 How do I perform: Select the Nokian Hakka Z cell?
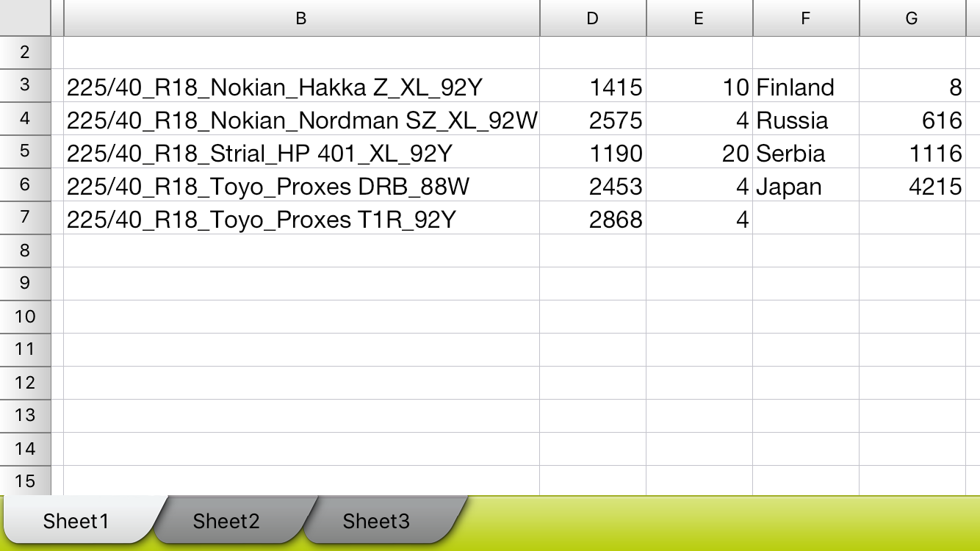coord(301,87)
